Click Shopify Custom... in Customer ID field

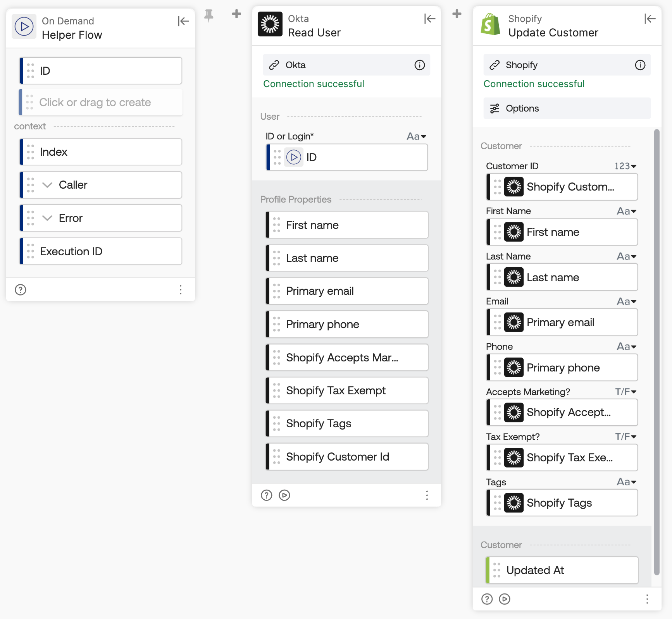[562, 187]
